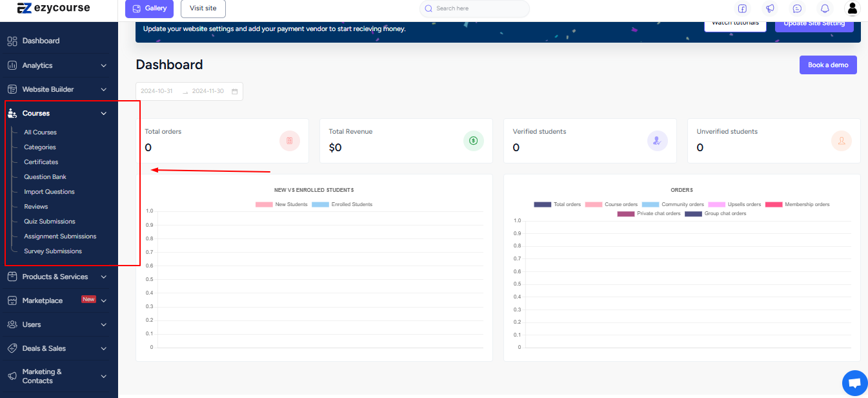Image resolution: width=868 pixels, height=398 pixels.
Task: Expand the Products & Services chevron
Action: click(104, 277)
